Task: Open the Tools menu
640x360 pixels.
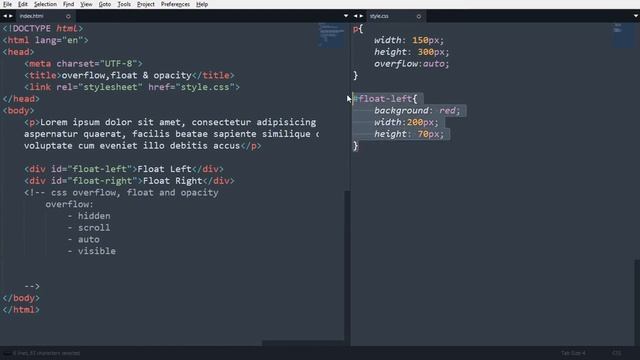Action: click(x=124, y=4)
